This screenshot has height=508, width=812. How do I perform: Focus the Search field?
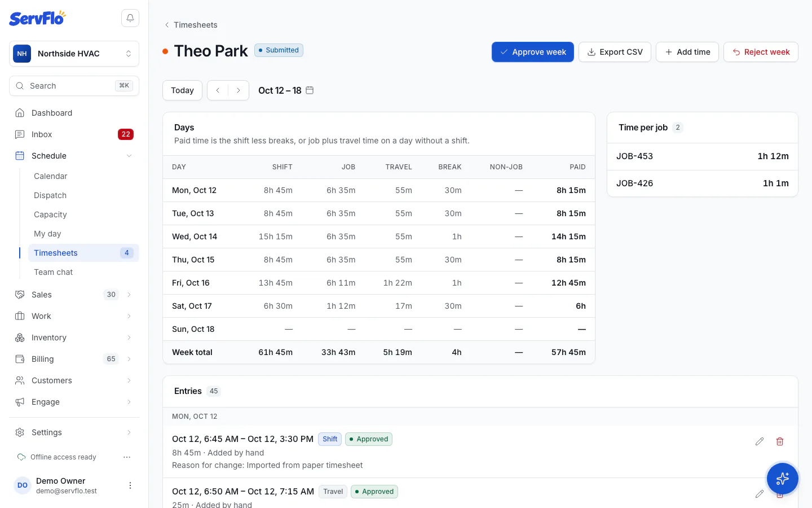click(74, 86)
